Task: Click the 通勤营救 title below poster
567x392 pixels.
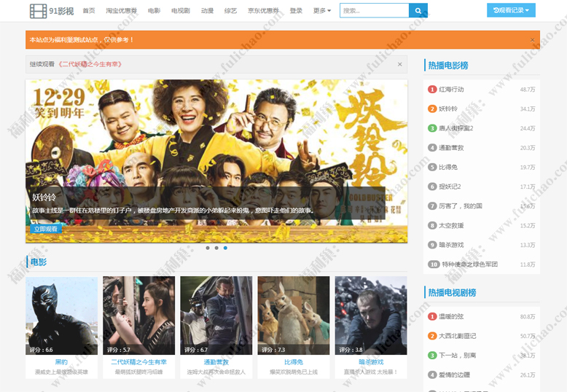Action: click(216, 362)
